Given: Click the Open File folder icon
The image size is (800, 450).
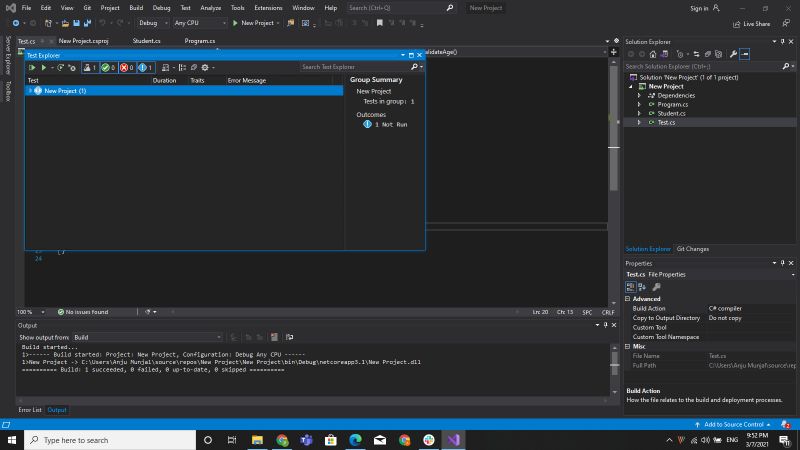Looking at the screenshot, I should (x=65, y=23).
